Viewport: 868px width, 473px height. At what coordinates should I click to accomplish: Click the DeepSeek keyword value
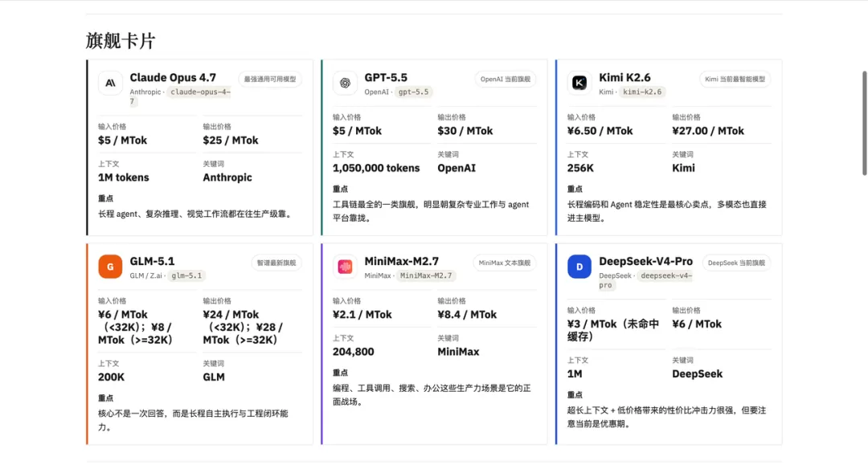(x=697, y=374)
